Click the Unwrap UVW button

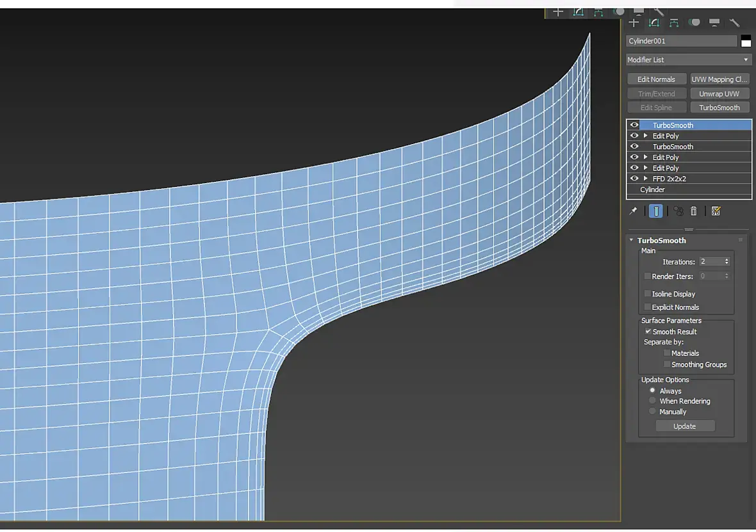[719, 93]
